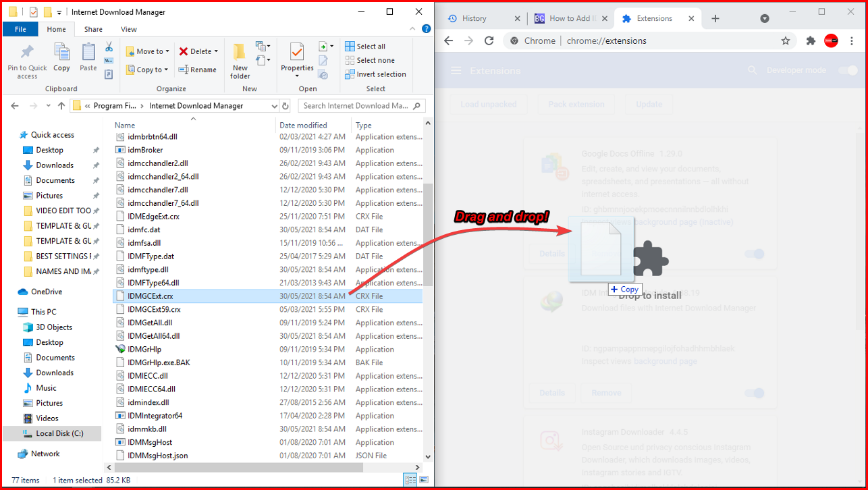This screenshot has width=868, height=490.
Task: Click Select none in ribbon
Action: 369,60
